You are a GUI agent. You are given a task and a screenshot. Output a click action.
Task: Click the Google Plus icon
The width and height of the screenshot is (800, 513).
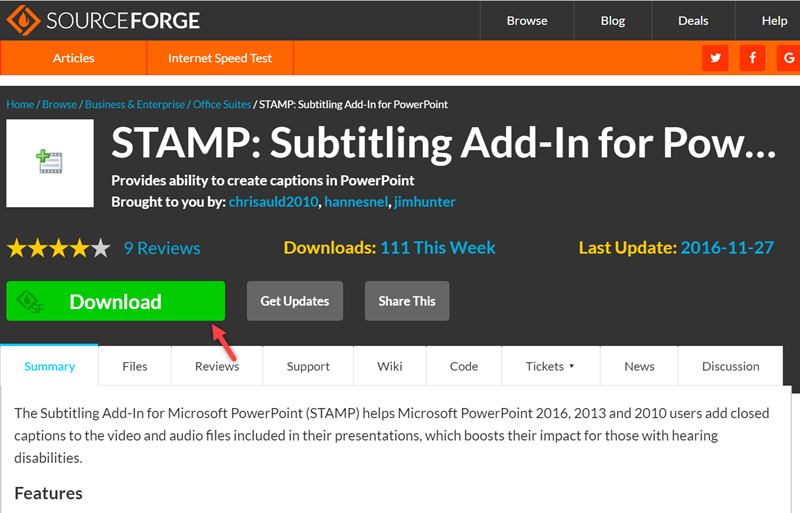788,58
